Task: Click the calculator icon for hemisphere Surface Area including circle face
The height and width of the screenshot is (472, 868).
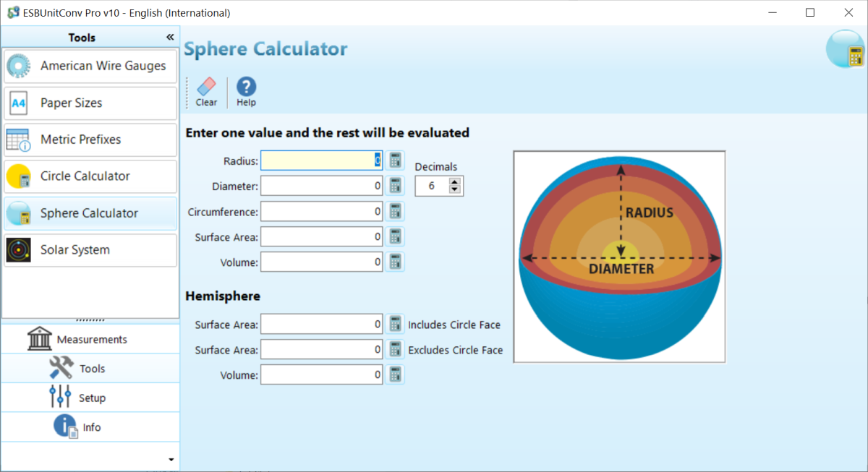Action: pos(395,324)
